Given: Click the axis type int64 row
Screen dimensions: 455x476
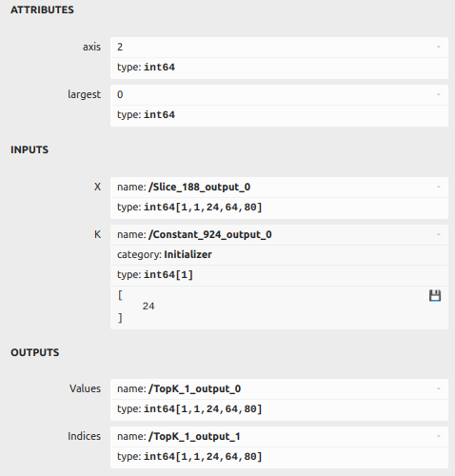Looking at the screenshot, I should coord(279,68).
